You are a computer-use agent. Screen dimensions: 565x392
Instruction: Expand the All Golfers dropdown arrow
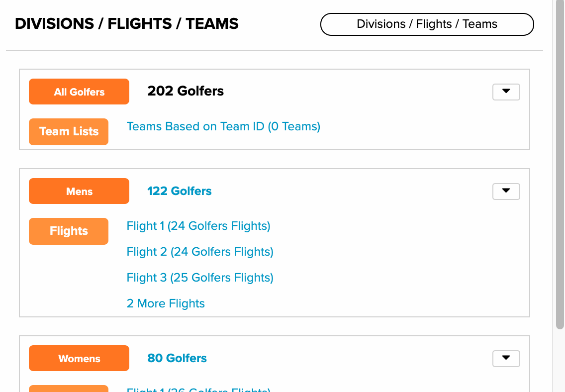point(506,92)
